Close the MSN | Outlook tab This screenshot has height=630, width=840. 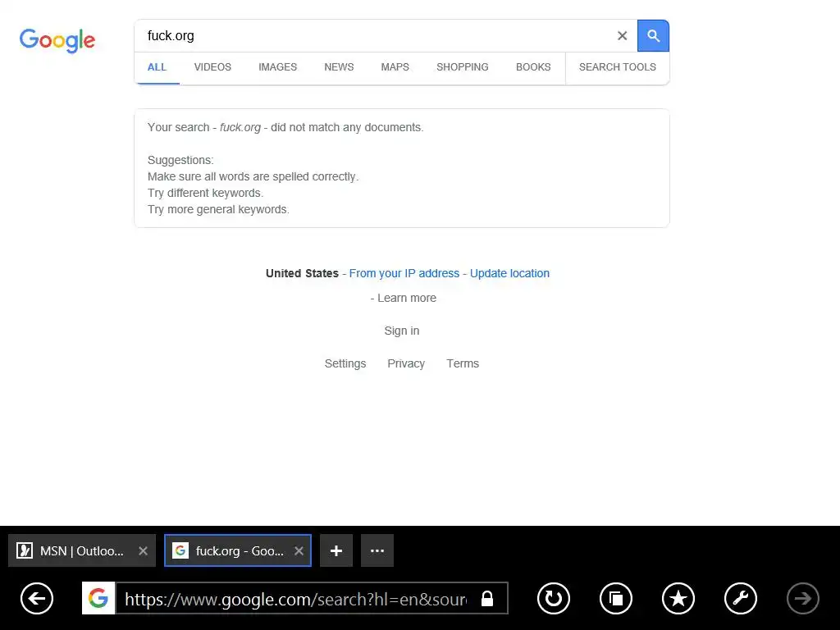(143, 550)
